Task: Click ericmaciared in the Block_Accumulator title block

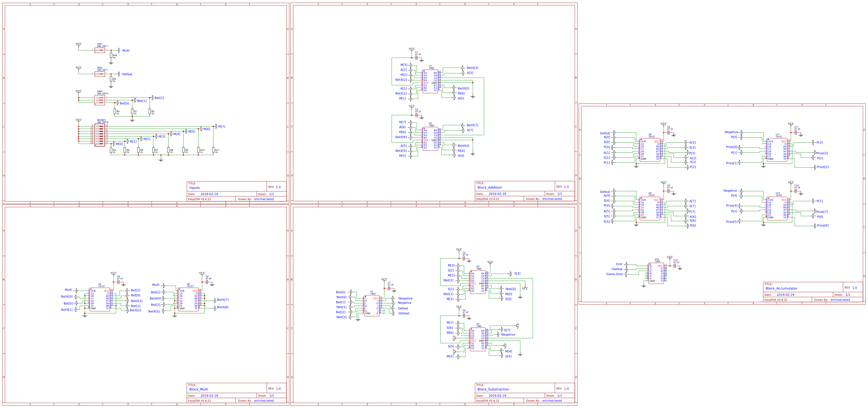Action: click(x=840, y=300)
